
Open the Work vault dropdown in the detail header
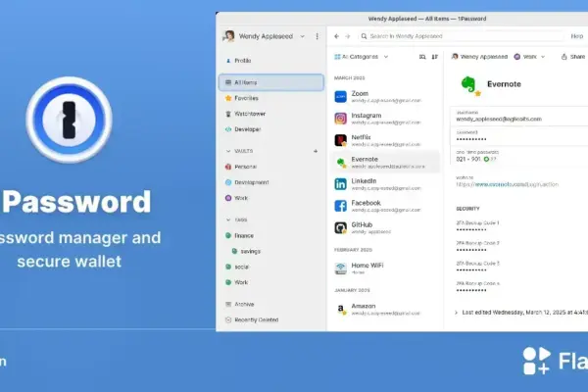[x=529, y=57]
